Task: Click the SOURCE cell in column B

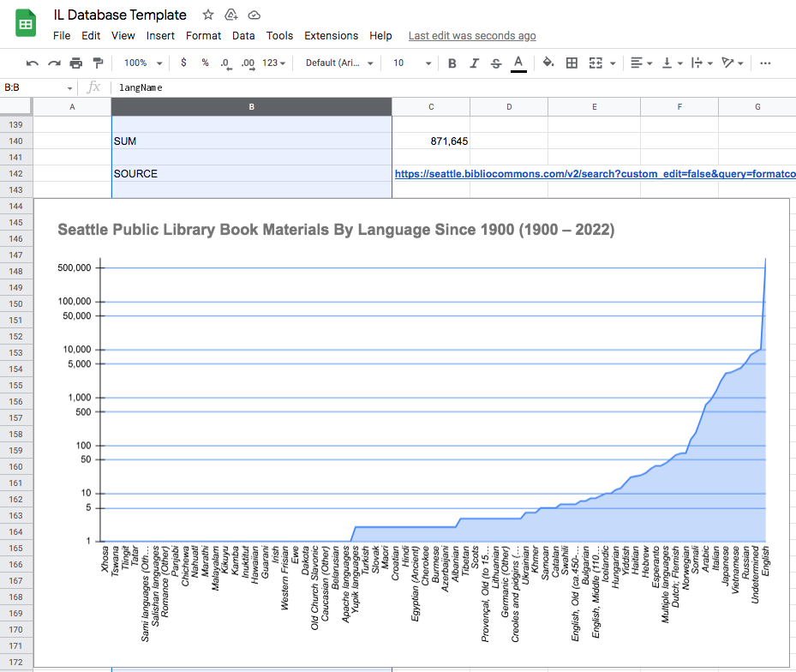Action: pos(251,174)
